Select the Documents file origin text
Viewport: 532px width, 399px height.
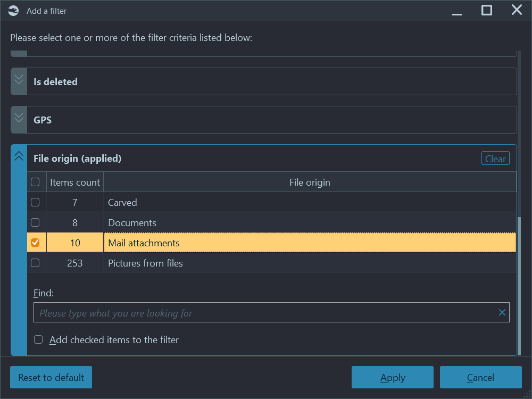[x=132, y=223]
